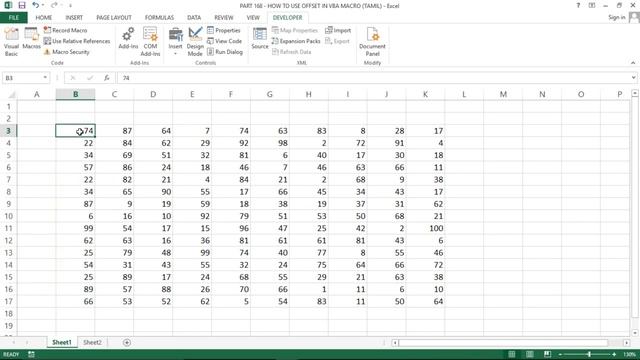Select row 11 header

8,228
